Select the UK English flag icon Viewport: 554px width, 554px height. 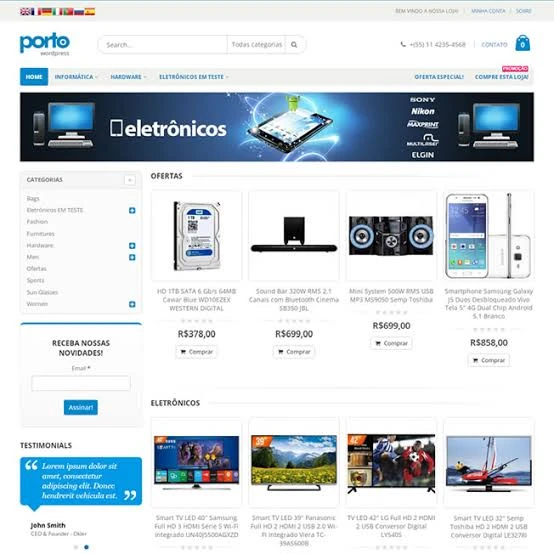[x=25, y=12]
